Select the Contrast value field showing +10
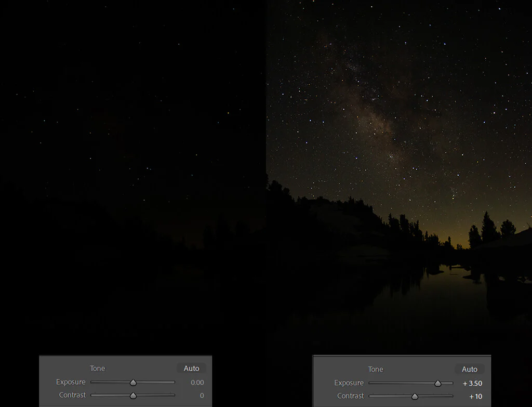Viewport: 532px width, 407px height. pos(476,396)
